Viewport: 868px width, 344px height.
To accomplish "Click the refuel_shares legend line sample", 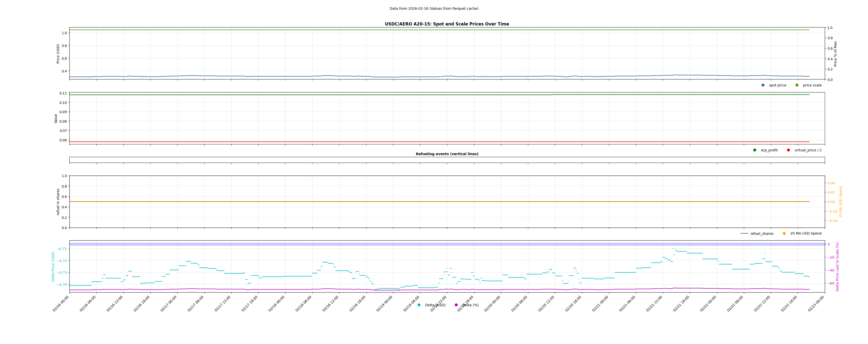I will click(744, 234).
